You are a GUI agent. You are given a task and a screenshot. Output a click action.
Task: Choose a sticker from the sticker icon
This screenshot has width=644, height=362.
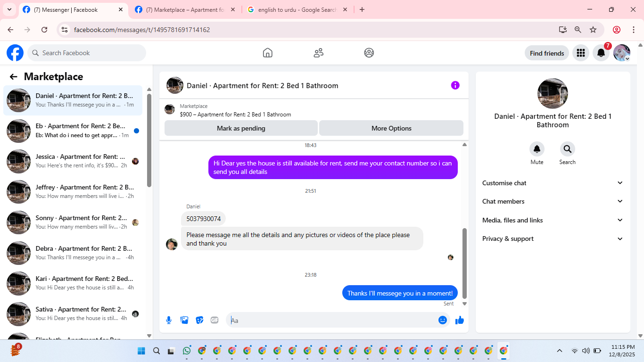click(x=199, y=320)
